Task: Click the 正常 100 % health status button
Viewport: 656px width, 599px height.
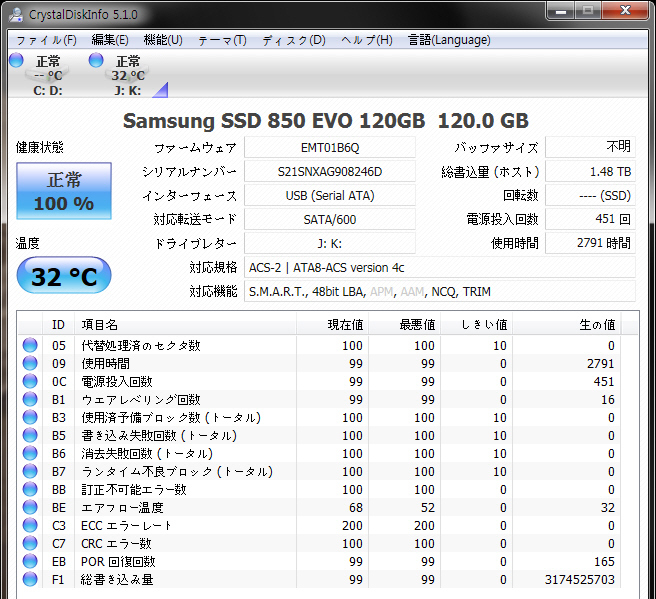Action: 64,191
